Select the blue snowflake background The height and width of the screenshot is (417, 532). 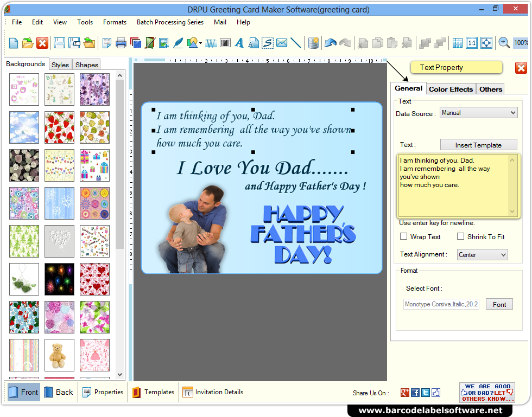pos(59,203)
